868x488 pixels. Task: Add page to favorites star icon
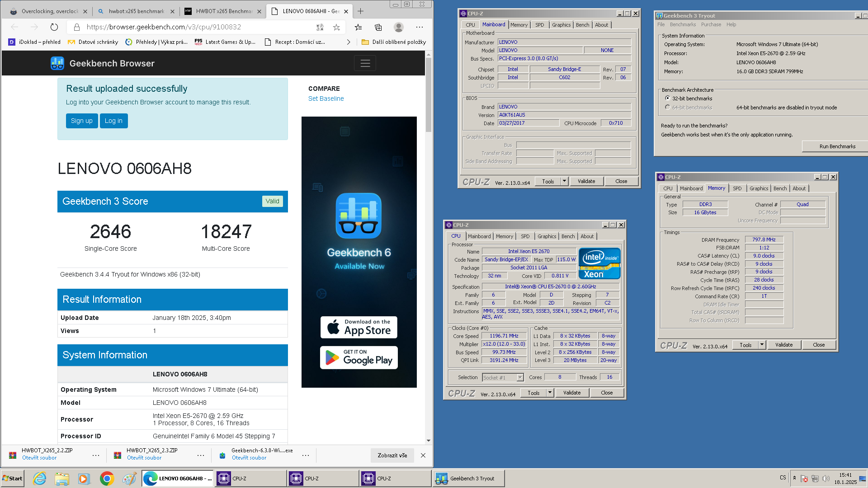point(336,27)
